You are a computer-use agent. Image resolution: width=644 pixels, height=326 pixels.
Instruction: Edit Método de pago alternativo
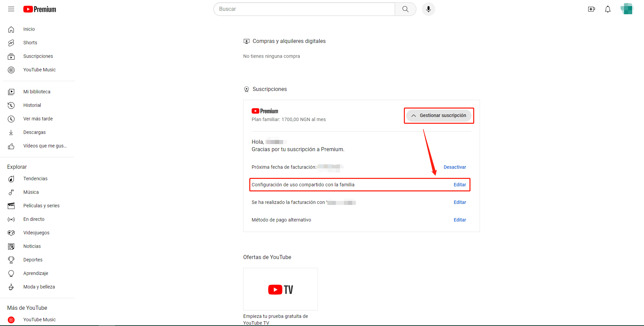[460, 220]
